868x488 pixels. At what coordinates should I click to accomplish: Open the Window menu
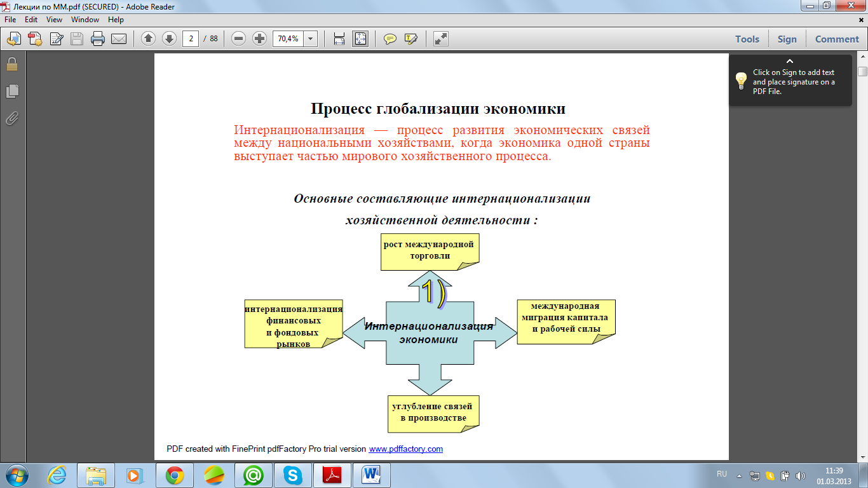coord(85,20)
